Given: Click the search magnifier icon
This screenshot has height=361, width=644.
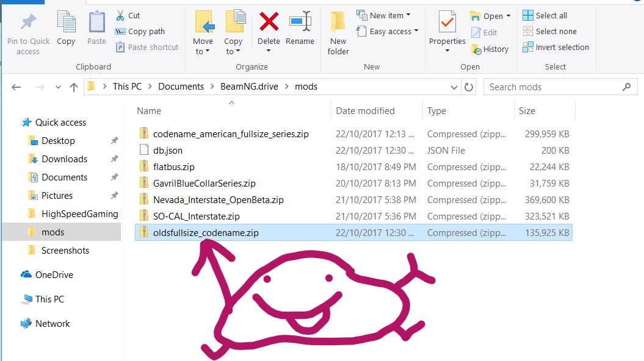Looking at the screenshot, I should tap(626, 87).
